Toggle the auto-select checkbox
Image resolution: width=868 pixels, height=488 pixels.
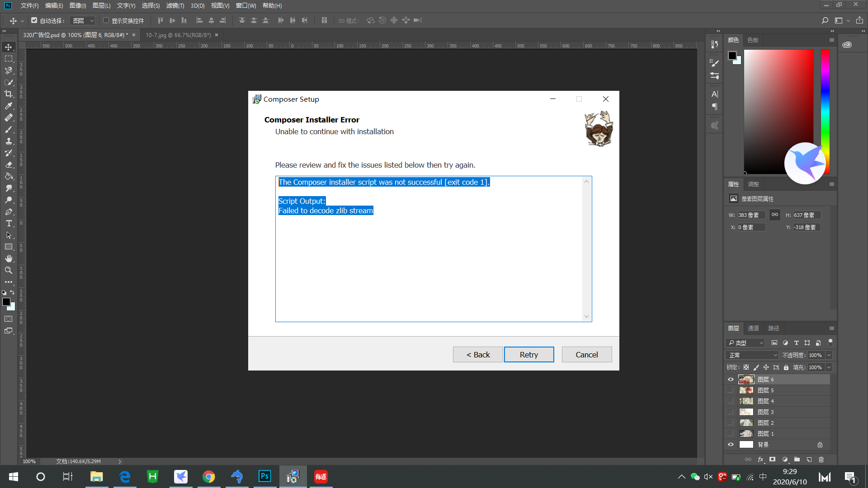pyautogui.click(x=34, y=20)
